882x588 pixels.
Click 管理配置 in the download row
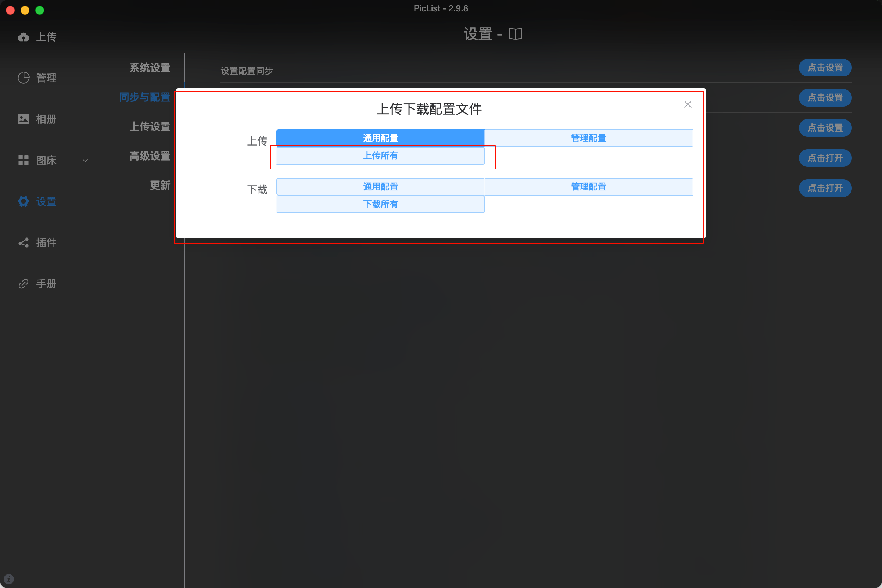coord(588,186)
